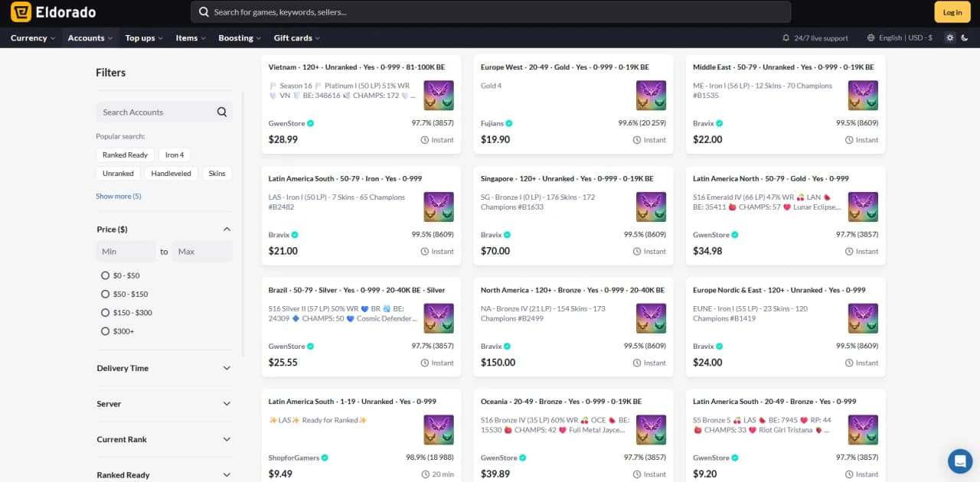The height and width of the screenshot is (482, 980).
Task: Expand the Current Rank filter
Action: [164, 439]
